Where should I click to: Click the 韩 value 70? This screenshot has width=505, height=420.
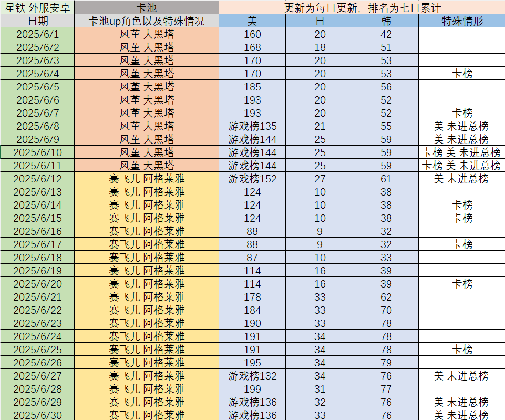tap(386, 310)
